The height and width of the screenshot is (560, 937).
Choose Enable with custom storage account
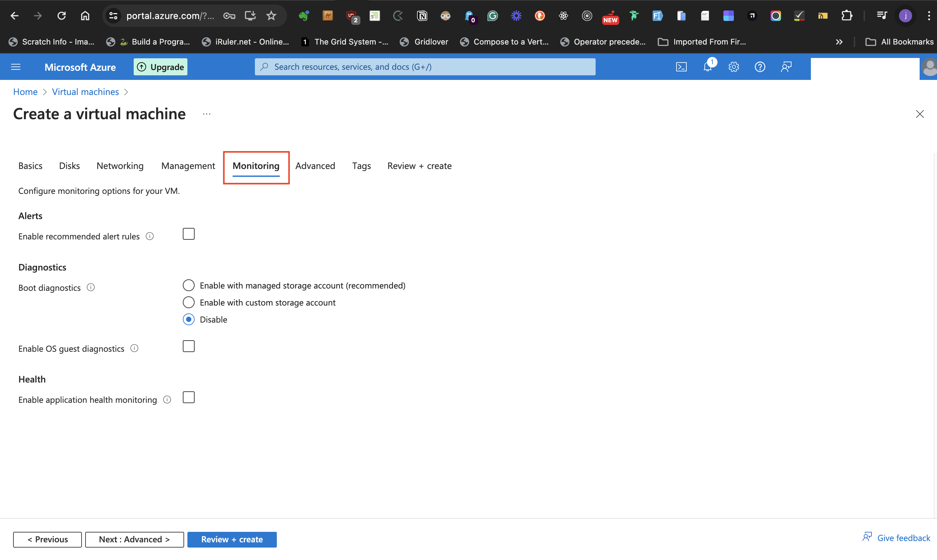[188, 302]
